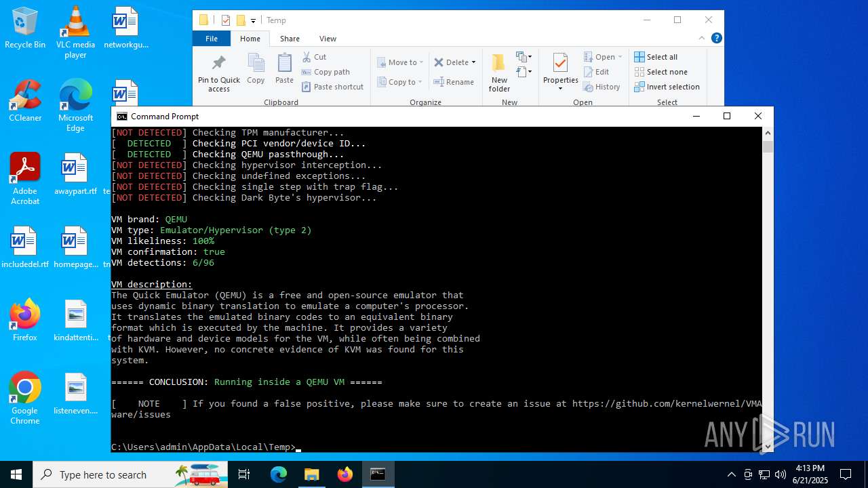Viewport: 868px width, 488px height.
Task: Click the 'Running inside a QEMU VM' conclusion text
Action: tap(279, 382)
